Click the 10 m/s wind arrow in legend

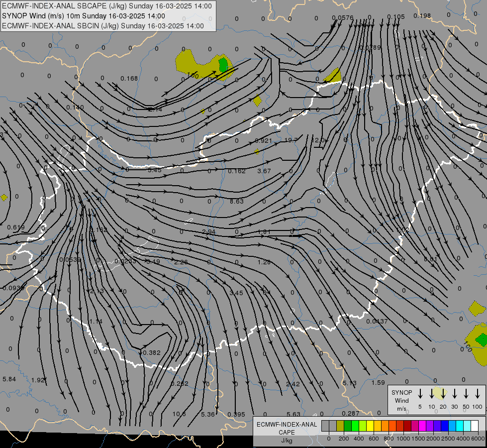point(431,394)
